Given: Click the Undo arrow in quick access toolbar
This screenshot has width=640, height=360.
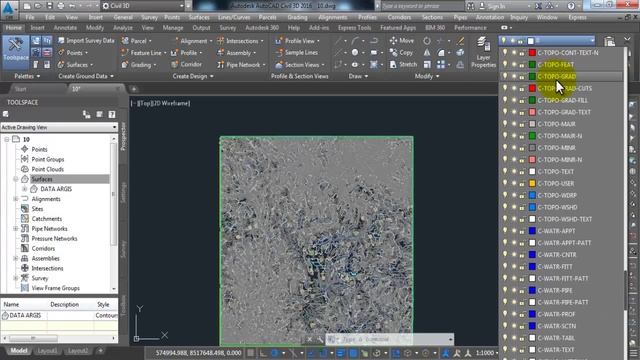Looking at the screenshot, I should (73, 6).
